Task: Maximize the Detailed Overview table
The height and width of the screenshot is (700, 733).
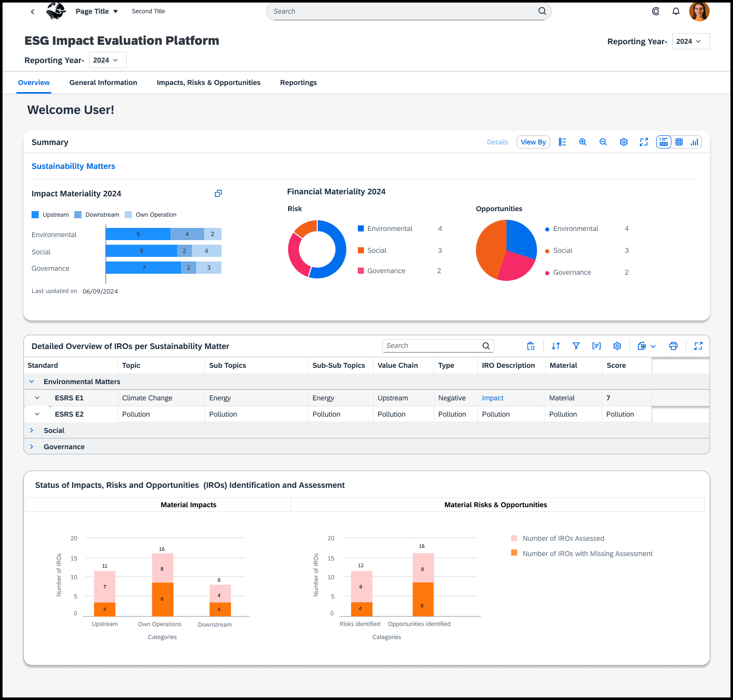Action: 698,346
